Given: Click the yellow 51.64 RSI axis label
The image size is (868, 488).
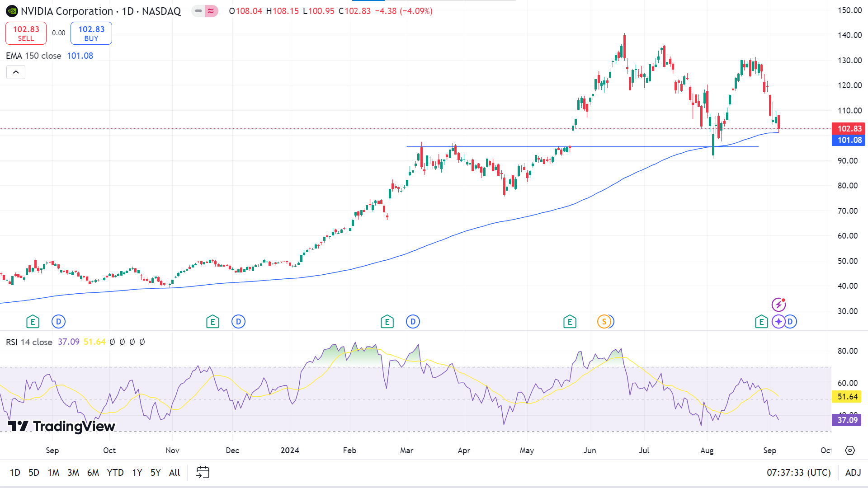Looking at the screenshot, I should (x=847, y=397).
